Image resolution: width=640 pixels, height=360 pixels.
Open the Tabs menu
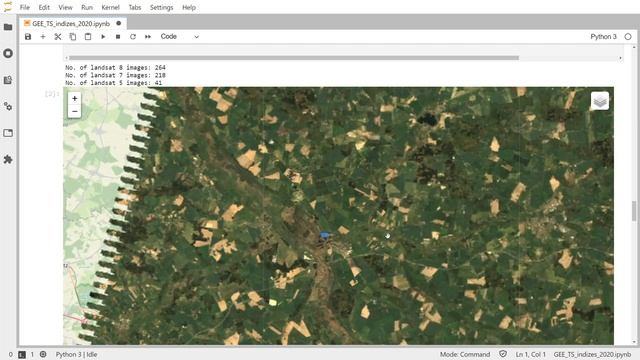tap(135, 7)
